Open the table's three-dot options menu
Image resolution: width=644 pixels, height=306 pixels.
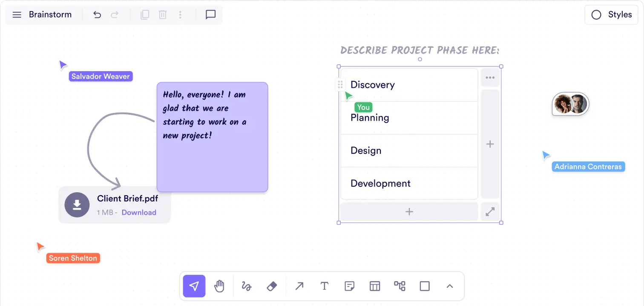pos(490,78)
